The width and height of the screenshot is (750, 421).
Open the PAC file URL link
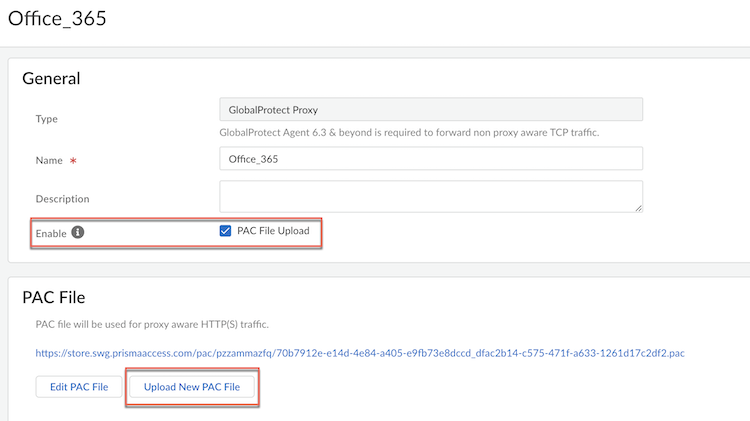tap(360, 353)
